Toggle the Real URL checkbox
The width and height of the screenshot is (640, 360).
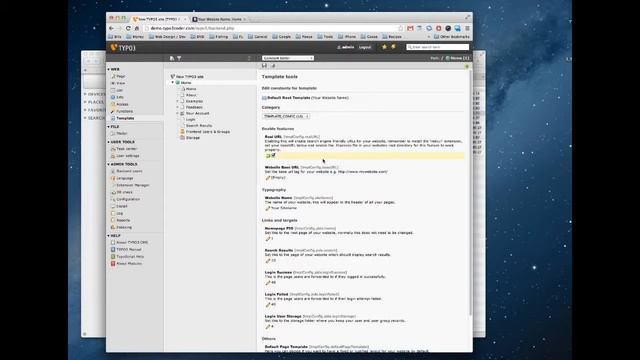pos(273,156)
